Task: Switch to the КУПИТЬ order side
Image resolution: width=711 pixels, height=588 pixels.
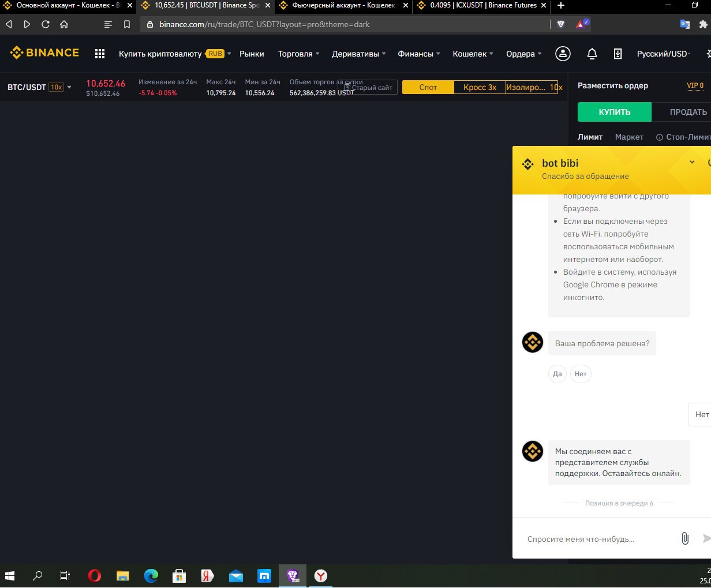Action: [x=615, y=112]
